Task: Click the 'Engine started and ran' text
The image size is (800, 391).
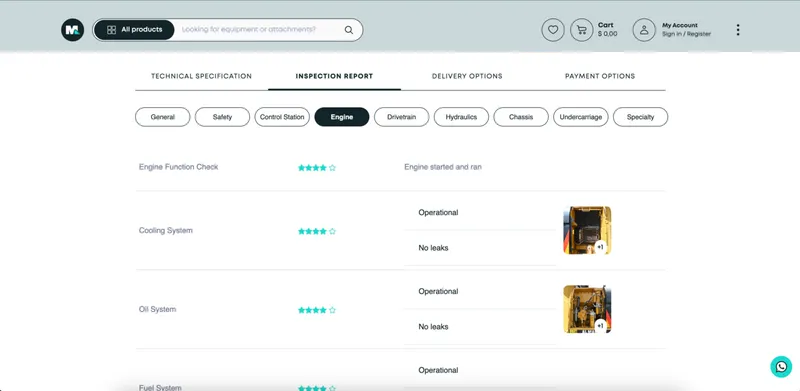Action: pos(443,167)
